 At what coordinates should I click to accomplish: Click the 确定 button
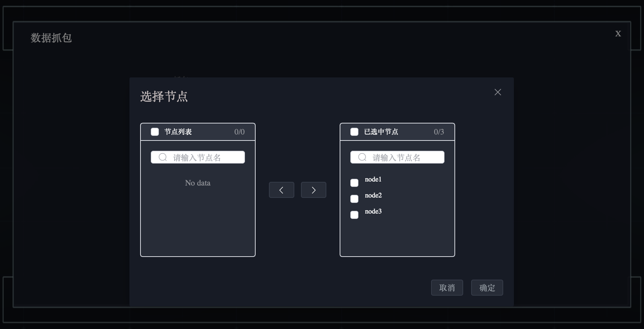[x=487, y=288]
